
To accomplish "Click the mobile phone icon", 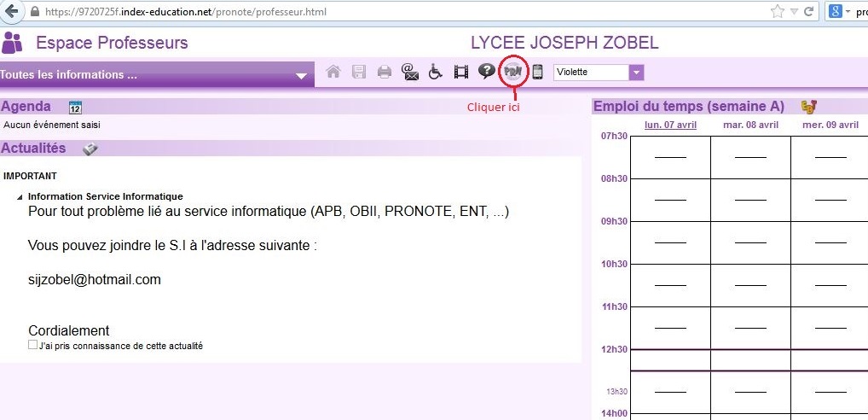I will (538, 73).
